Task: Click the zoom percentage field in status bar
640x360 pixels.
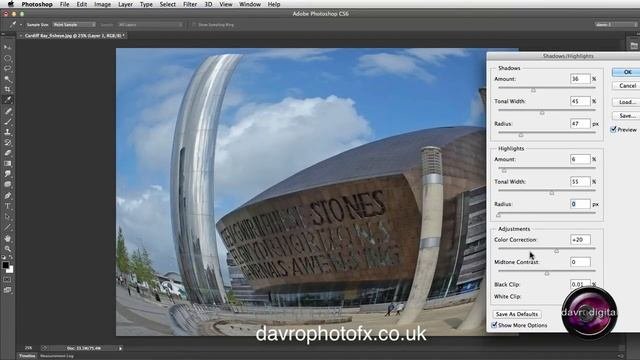Action: (x=28, y=348)
